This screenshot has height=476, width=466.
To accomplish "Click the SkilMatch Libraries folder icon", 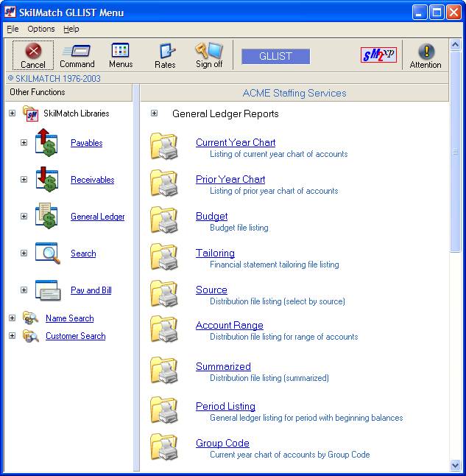I will [x=31, y=113].
